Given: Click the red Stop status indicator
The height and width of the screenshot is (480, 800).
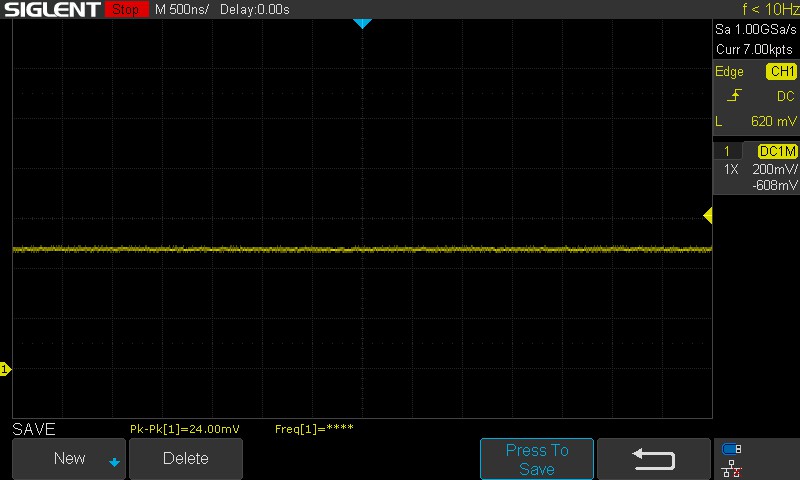Looking at the screenshot, I should [126, 9].
